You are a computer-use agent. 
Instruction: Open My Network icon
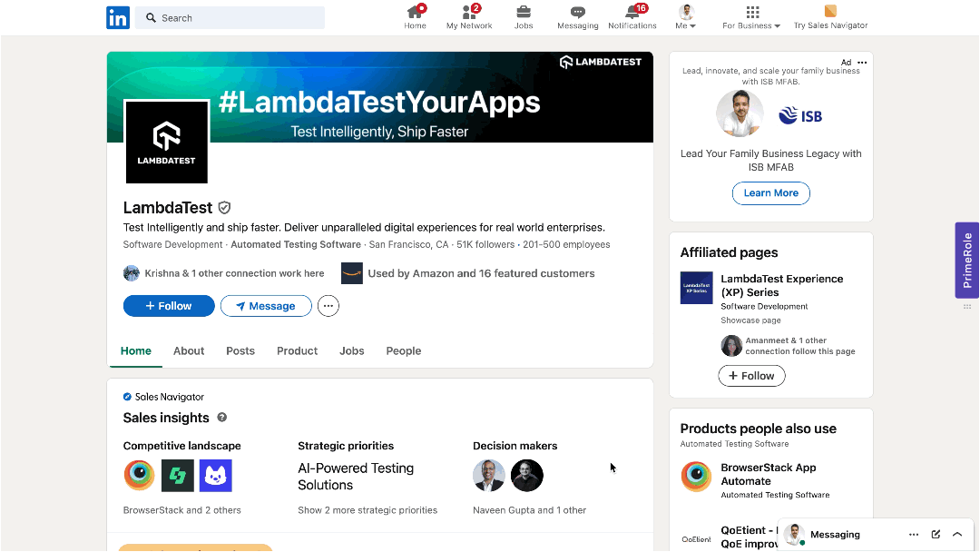coord(469,12)
